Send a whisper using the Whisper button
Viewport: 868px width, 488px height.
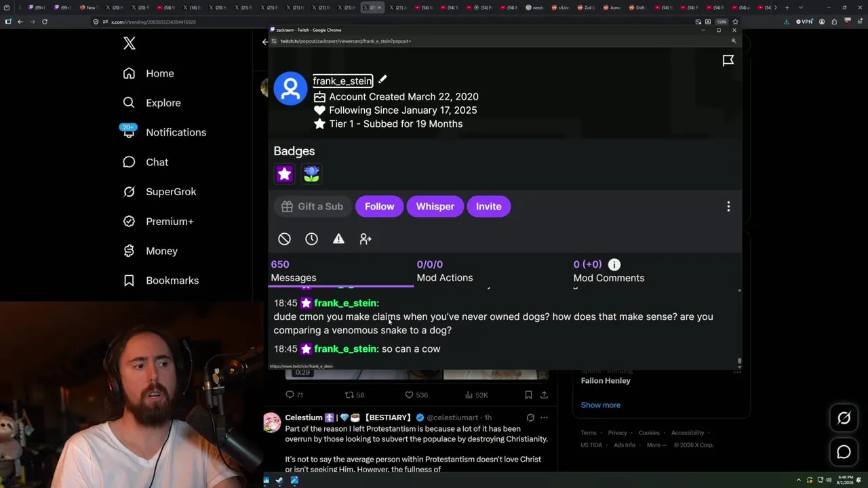coord(435,207)
